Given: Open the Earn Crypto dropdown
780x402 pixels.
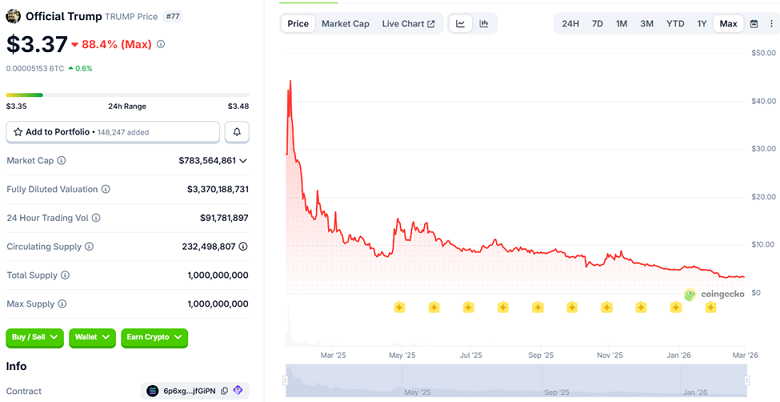Looking at the screenshot, I should [154, 337].
